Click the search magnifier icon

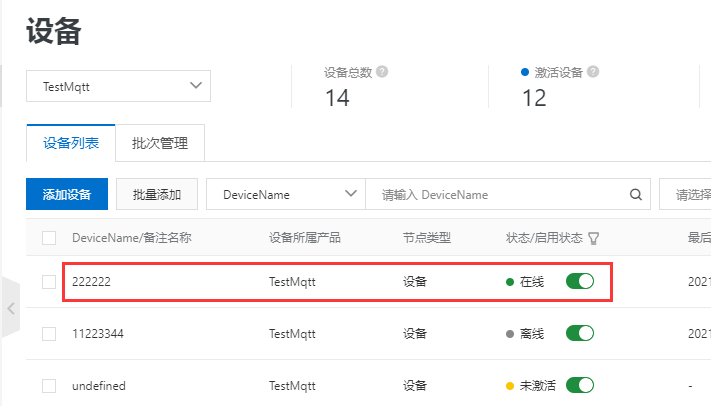[x=634, y=195]
